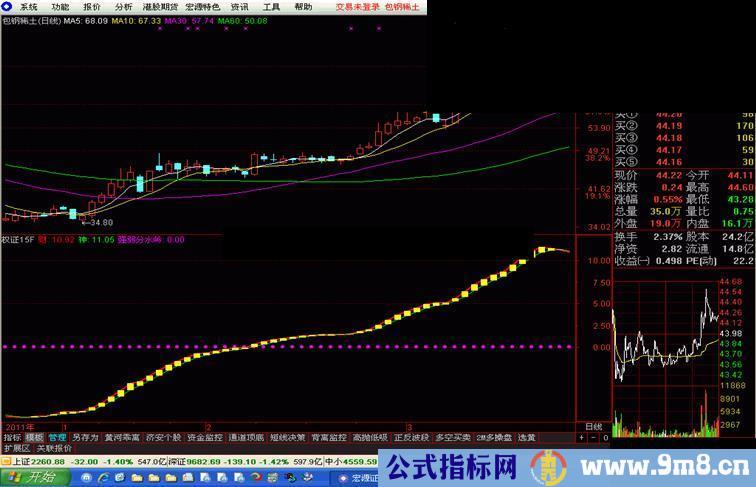Click the 日线 period label under chart

592,427
